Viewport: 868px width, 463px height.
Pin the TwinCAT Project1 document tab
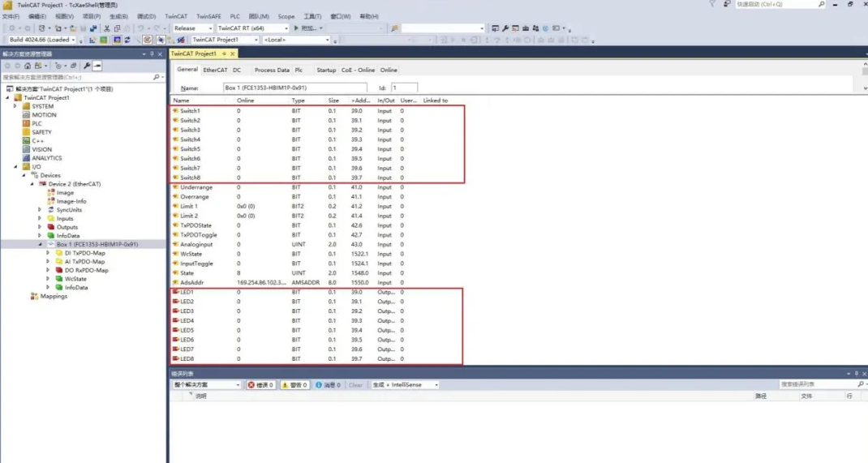[224, 54]
